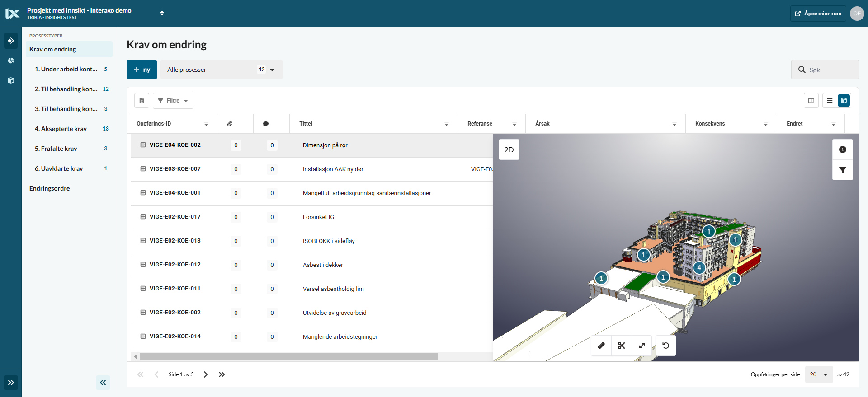Image resolution: width=868 pixels, height=397 pixels.
Task: Click 'Åpne mine rom' button
Action: tap(818, 14)
